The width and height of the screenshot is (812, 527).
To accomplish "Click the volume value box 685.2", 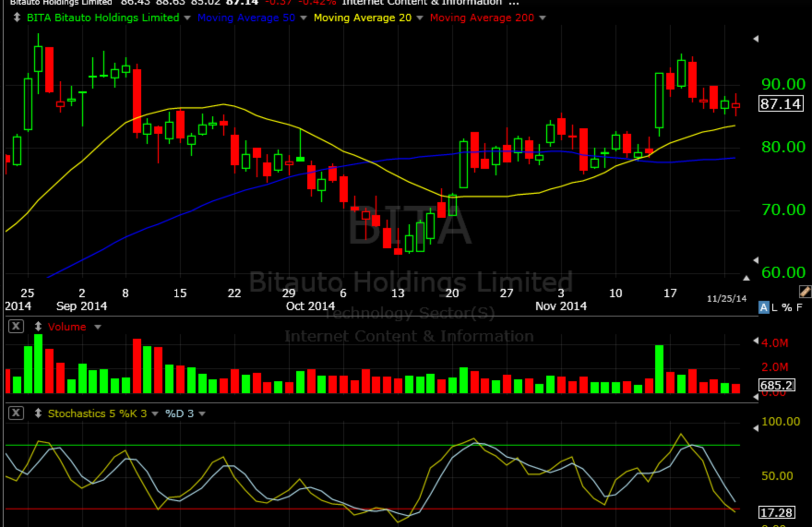I will point(777,385).
